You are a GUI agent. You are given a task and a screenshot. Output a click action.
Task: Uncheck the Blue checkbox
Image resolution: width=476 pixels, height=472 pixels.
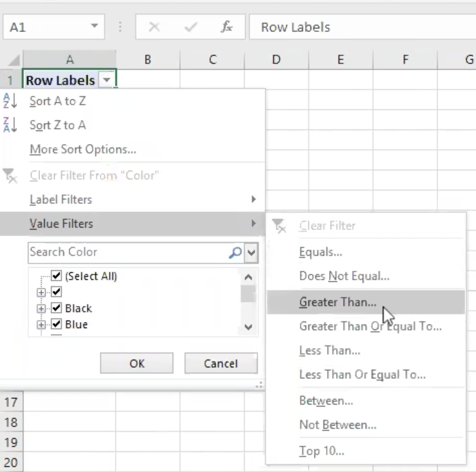point(56,324)
